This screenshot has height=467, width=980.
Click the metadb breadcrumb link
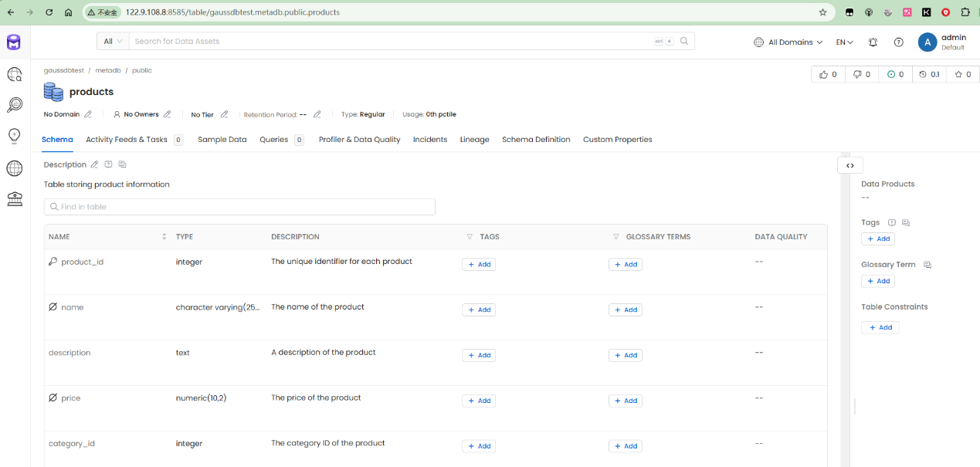coord(108,70)
